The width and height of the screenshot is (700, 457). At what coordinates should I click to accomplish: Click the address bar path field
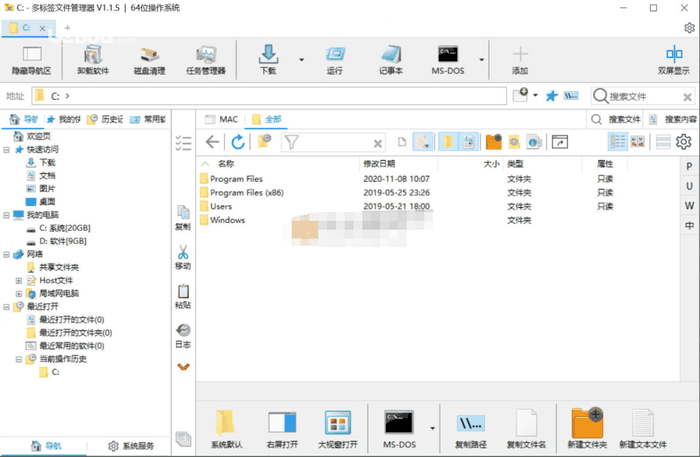coord(269,96)
